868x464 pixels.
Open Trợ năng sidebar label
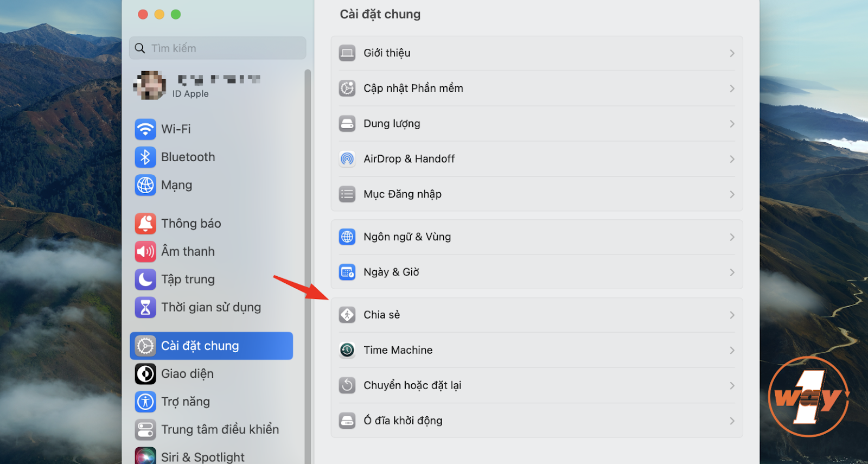coord(186,402)
